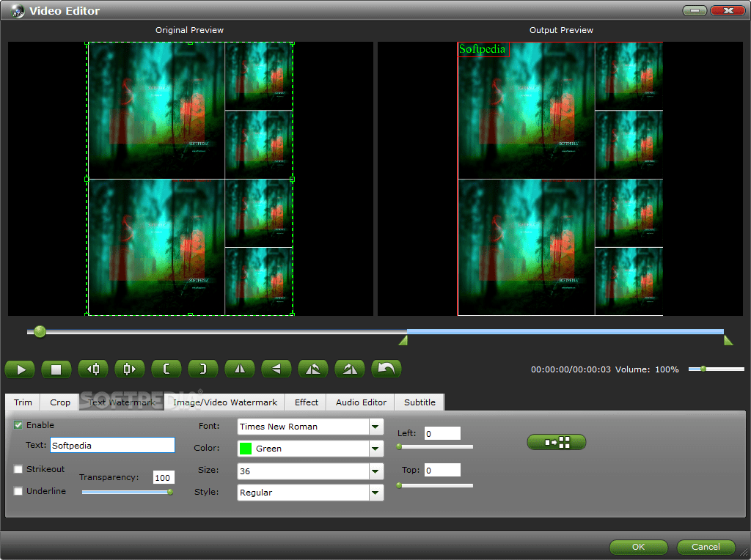Screen dimensions: 751x560
Task: Click the playback position knob
Action: [x=40, y=331]
